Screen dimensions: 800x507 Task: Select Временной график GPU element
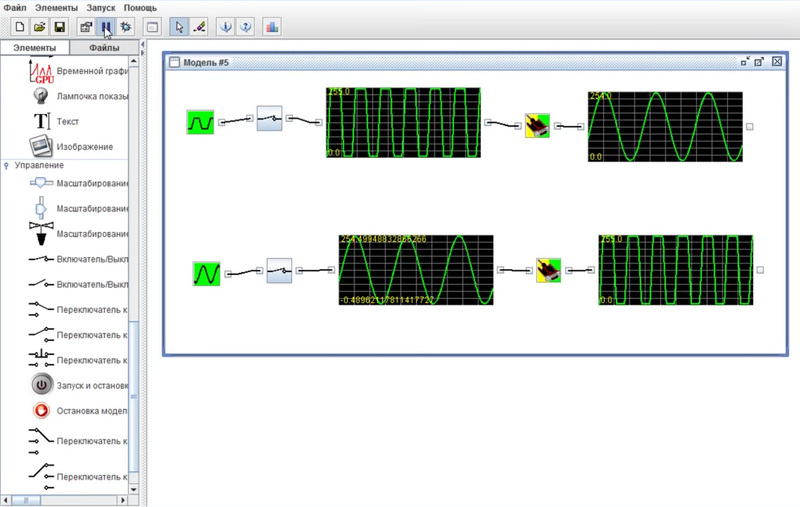point(77,71)
